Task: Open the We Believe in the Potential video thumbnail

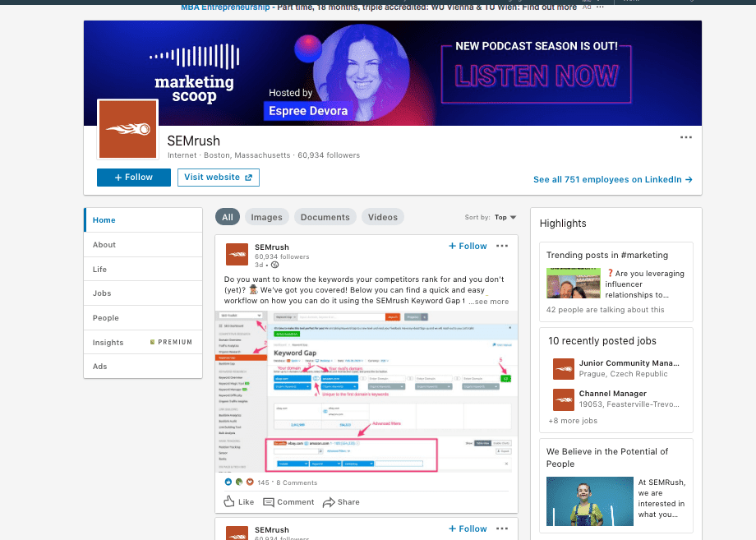Action: coord(590,501)
